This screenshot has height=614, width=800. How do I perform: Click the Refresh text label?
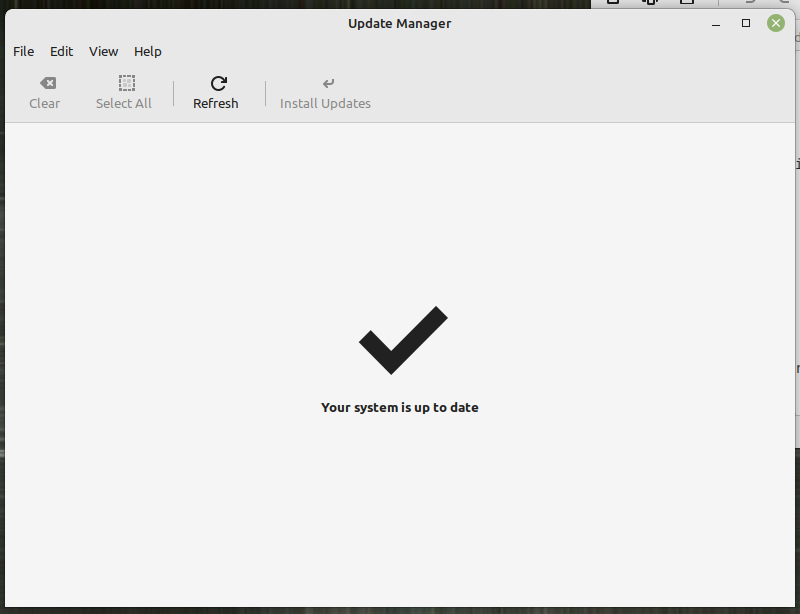[x=216, y=104]
